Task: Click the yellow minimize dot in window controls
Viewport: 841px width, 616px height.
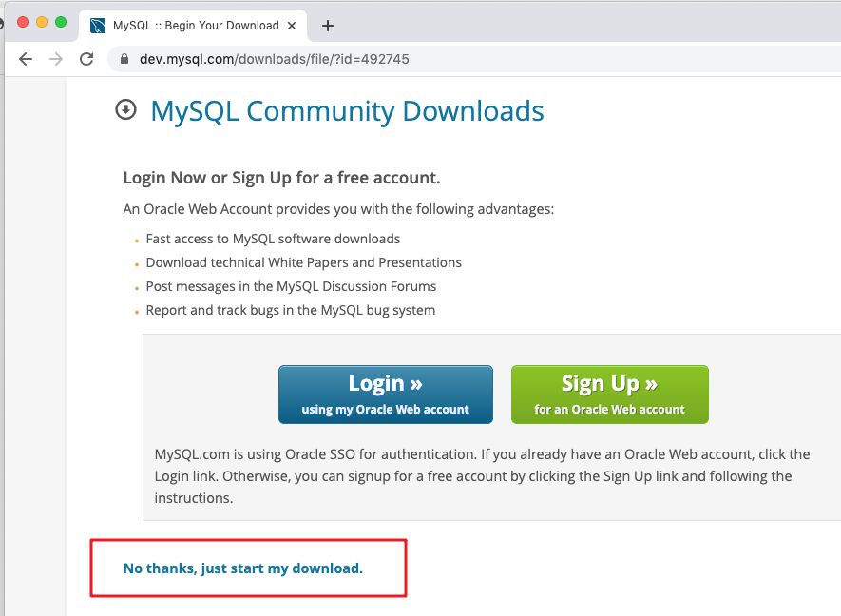Action: 40,20
